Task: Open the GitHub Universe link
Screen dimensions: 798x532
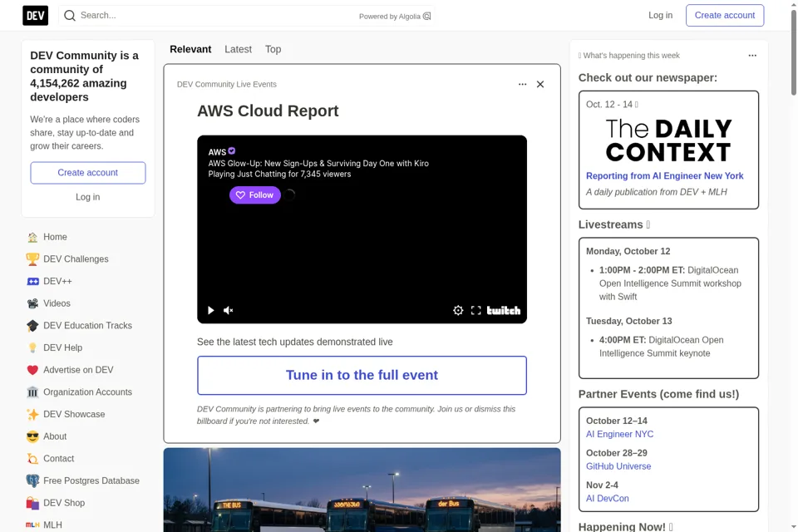Action: [x=618, y=466]
